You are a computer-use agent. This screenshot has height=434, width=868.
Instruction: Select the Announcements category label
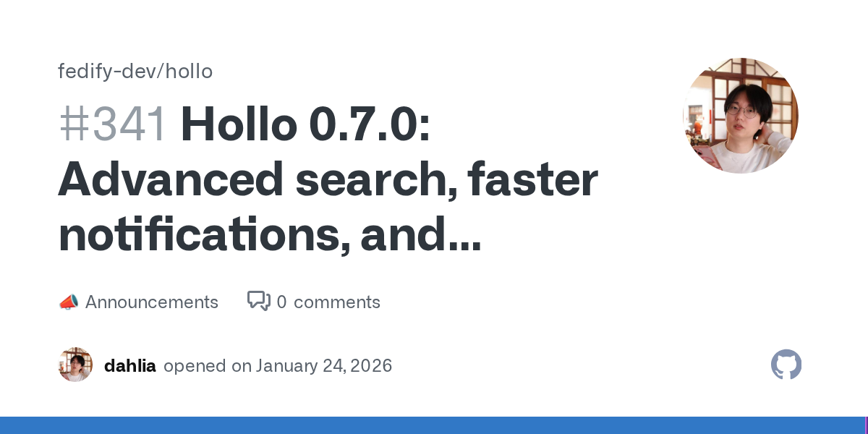click(151, 302)
